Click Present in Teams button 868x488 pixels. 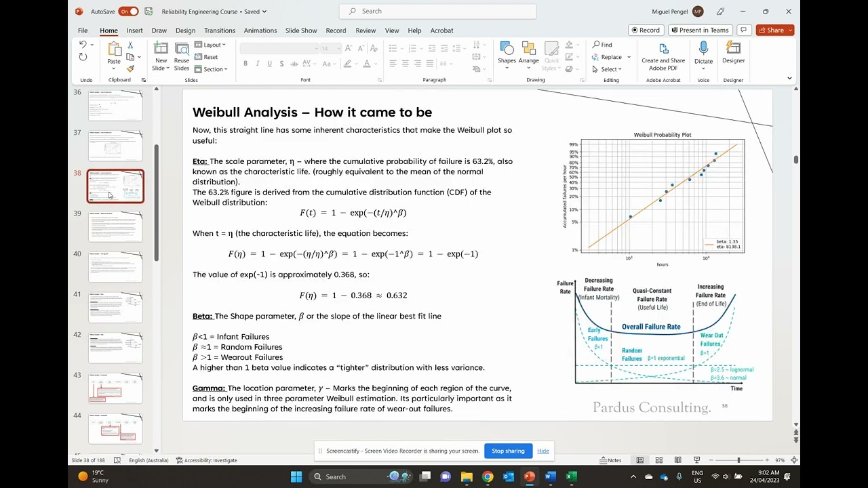click(700, 30)
